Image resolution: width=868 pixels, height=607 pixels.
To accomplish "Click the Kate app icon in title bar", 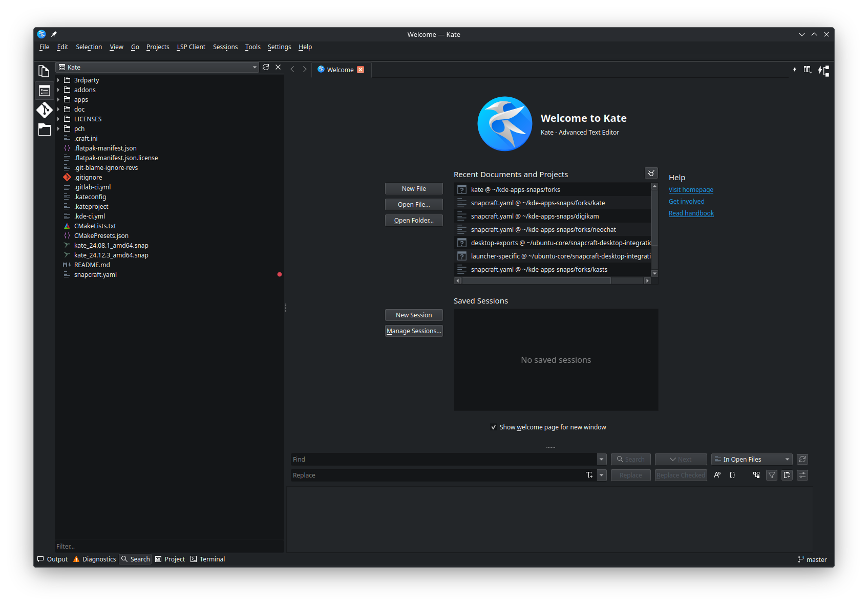I will [41, 34].
